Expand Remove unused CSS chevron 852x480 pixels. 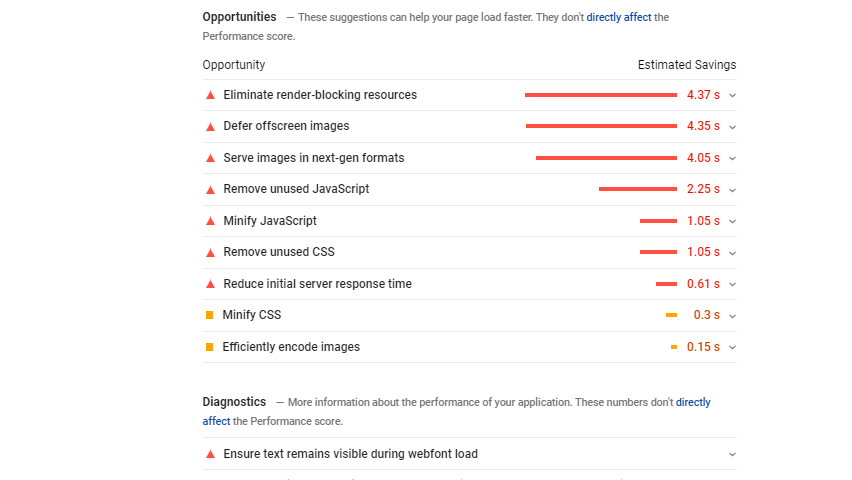click(732, 253)
